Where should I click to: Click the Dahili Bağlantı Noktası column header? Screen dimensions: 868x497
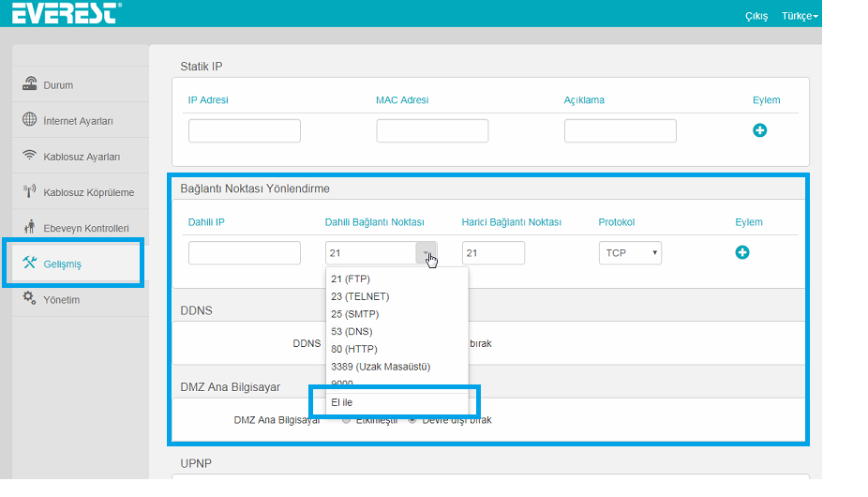[x=374, y=221]
